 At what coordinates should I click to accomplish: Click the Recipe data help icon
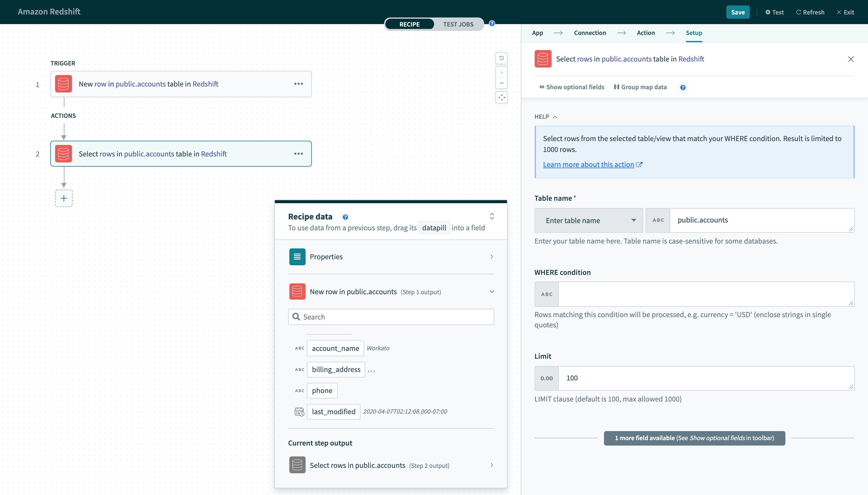point(345,217)
